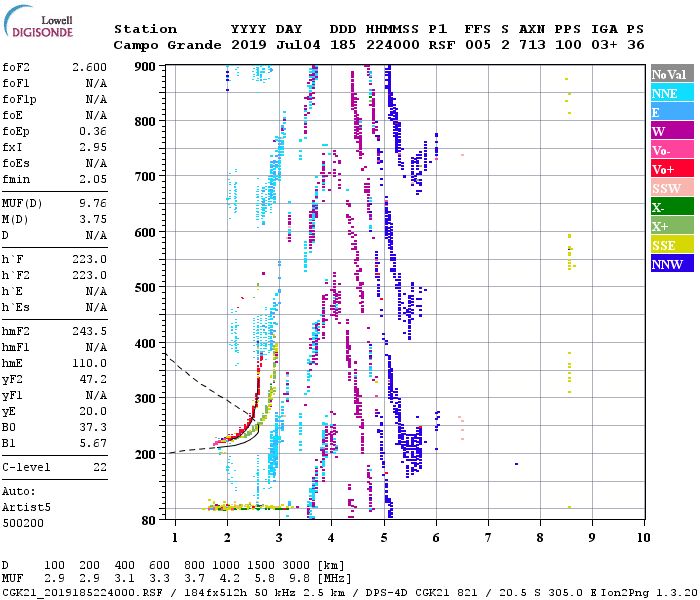Click the C-level value 22

[100, 467]
